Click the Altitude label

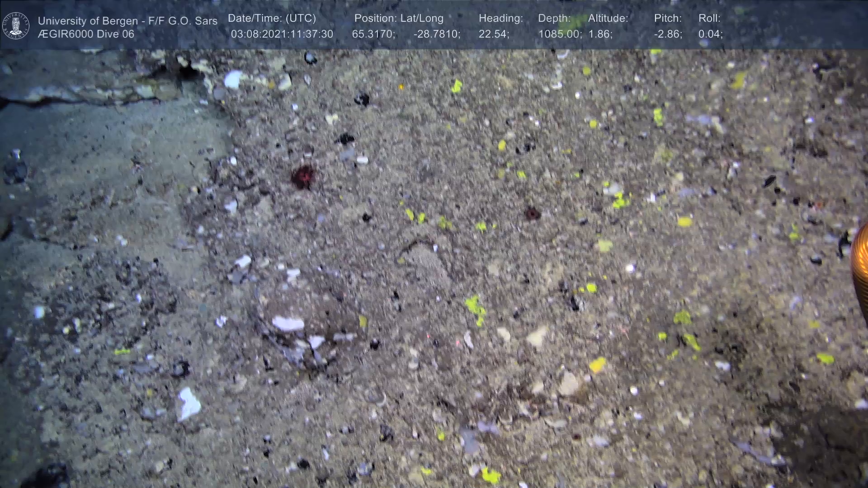(608, 19)
